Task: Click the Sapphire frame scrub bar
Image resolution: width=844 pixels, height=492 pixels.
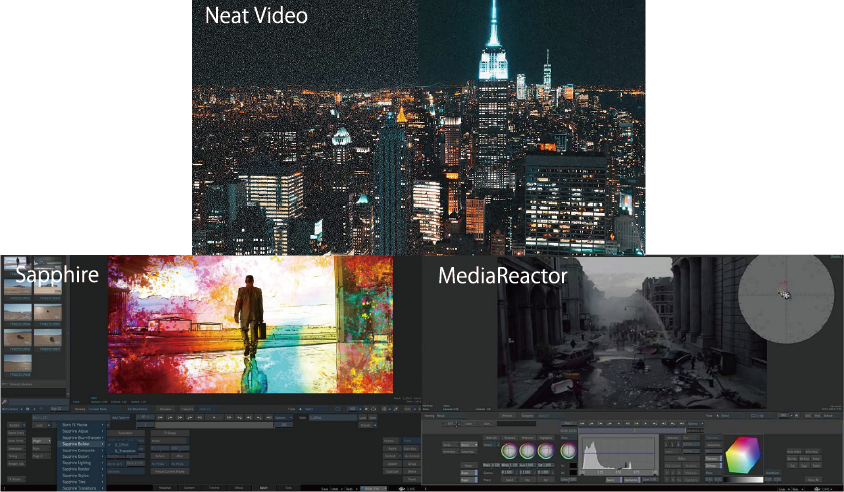Action: (214, 425)
